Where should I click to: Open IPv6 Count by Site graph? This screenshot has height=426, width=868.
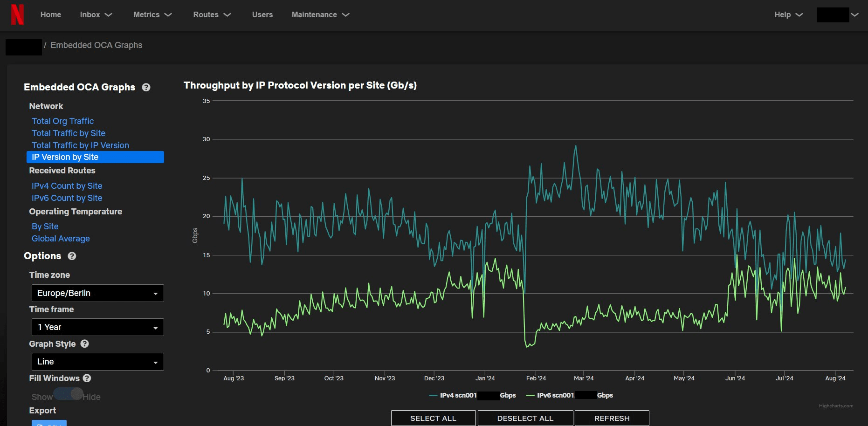(67, 198)
